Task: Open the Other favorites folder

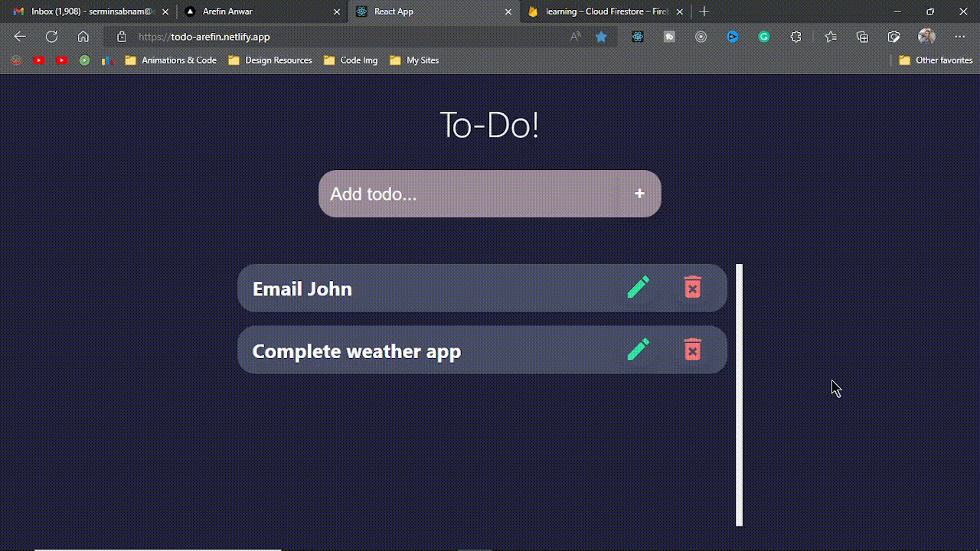Action: point(936,60)
